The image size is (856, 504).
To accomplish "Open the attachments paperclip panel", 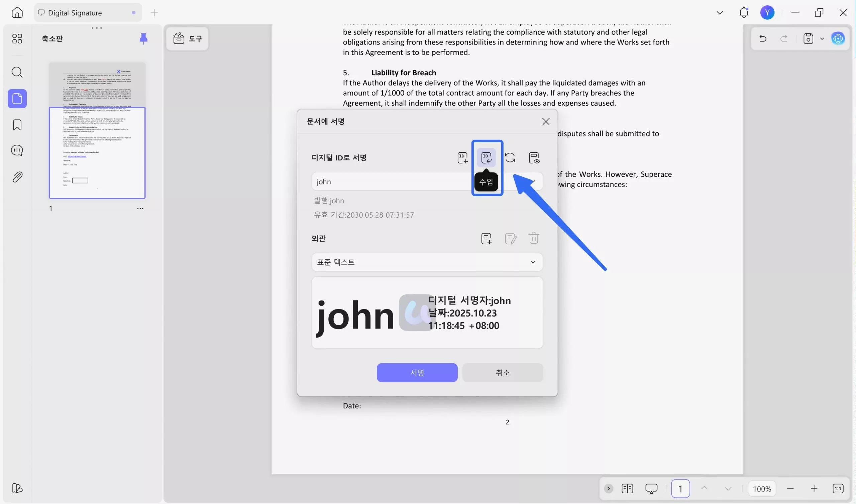I will 17,176.
